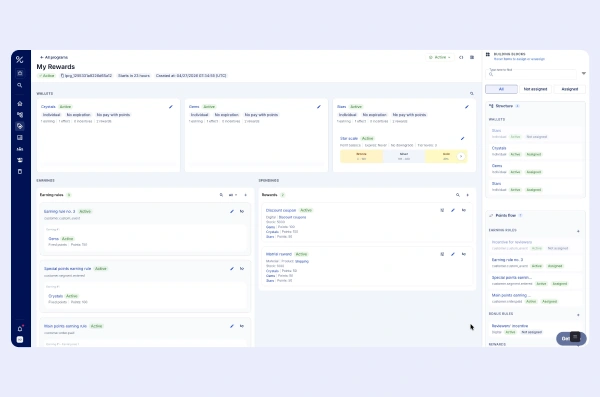Viewport: 600px width, 397px height.
Task: Click the list icon at header far right
Action: coord(472,57)
